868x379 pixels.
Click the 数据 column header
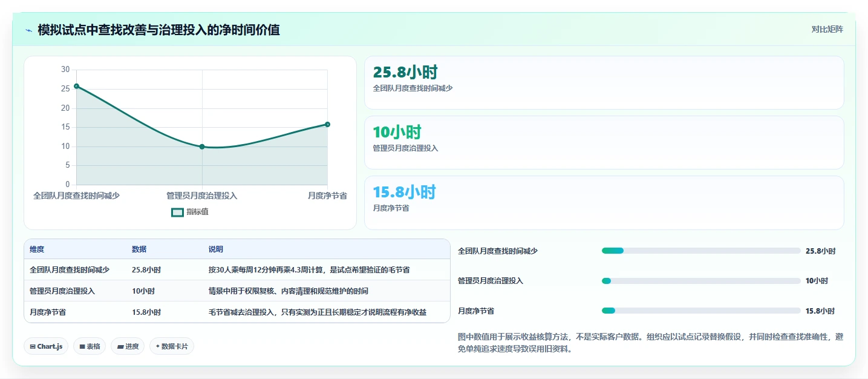pos(139,249)
